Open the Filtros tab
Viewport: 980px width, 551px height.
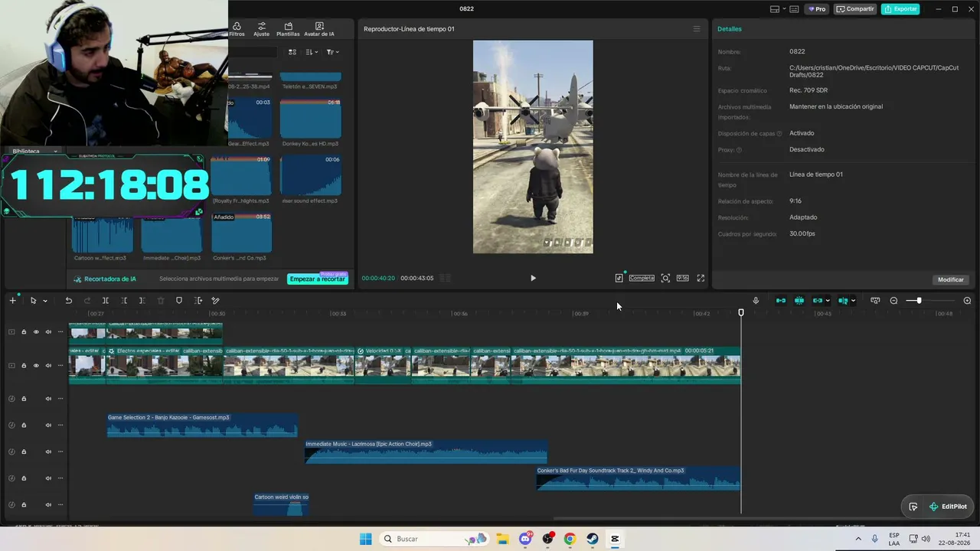237,29
